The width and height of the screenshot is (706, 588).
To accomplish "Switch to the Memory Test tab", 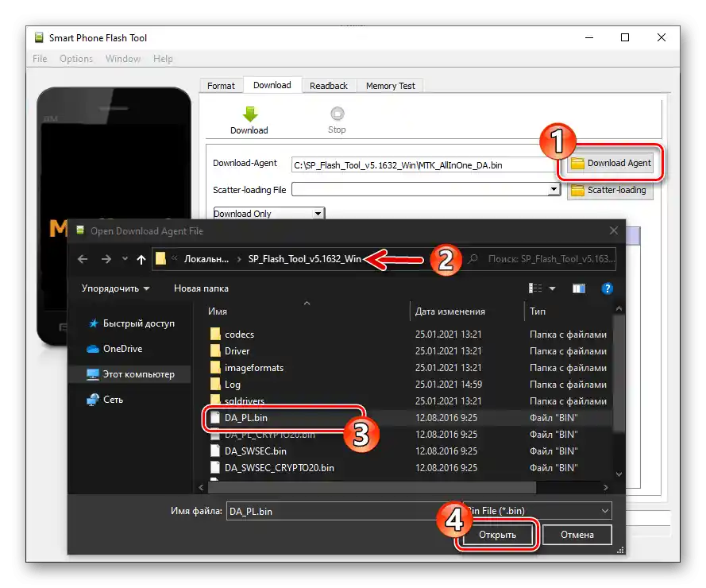I will coord(391,86).
